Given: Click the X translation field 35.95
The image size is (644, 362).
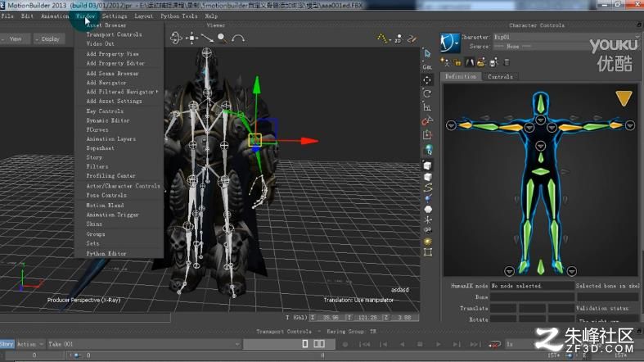Looking at the screenshot, I should coord(331,318).
